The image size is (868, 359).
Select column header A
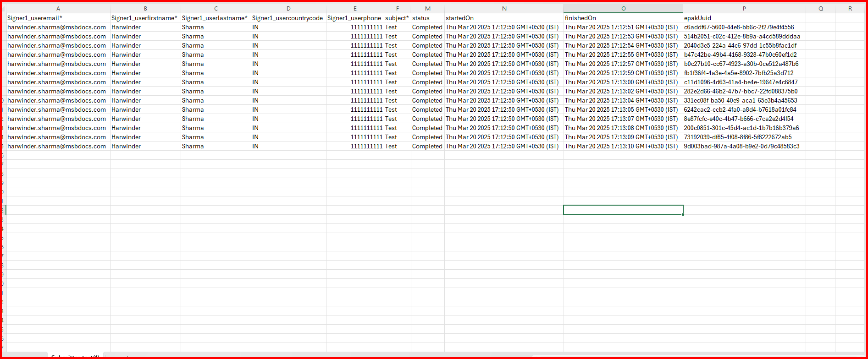coord(58,9)
